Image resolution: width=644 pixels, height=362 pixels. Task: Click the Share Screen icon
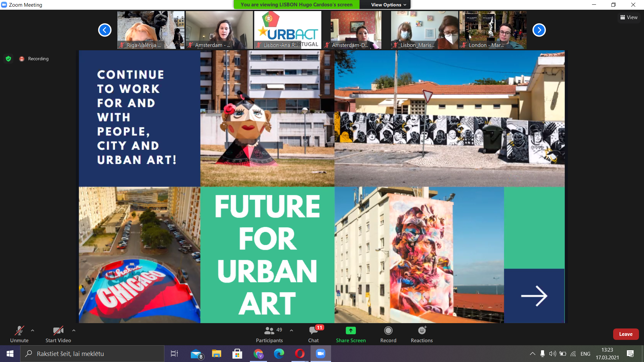coord(351,331)
